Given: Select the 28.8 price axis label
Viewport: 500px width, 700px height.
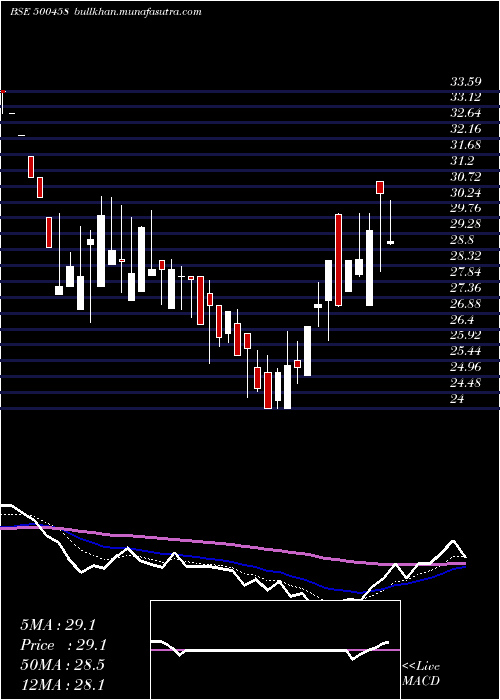Looking at the screenshot, I should 462,240.
